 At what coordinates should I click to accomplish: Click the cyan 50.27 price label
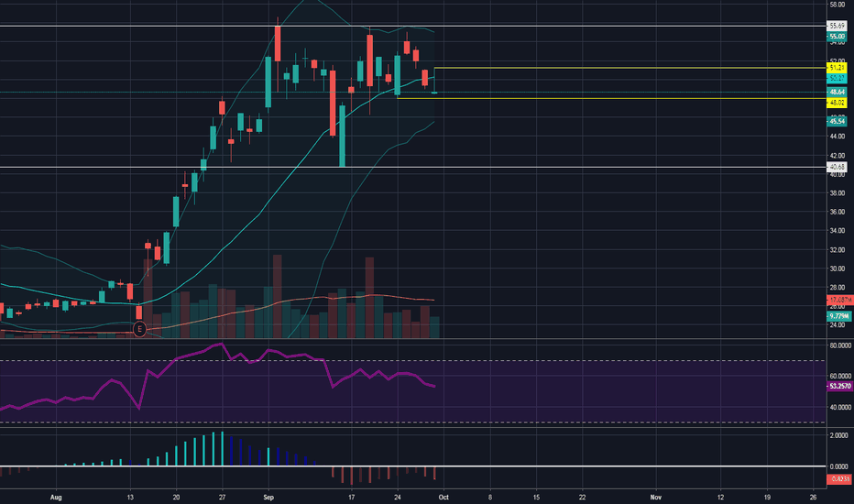tap(838, 79)
